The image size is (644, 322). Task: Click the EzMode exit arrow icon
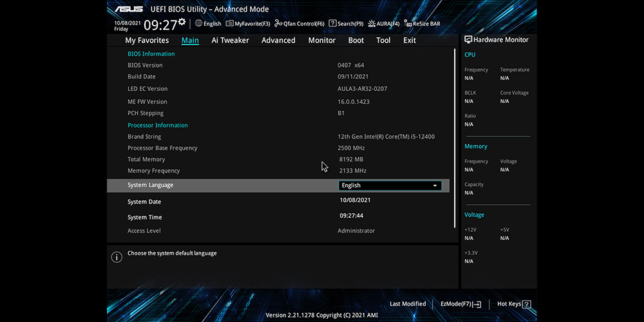(x=477, y=305)
